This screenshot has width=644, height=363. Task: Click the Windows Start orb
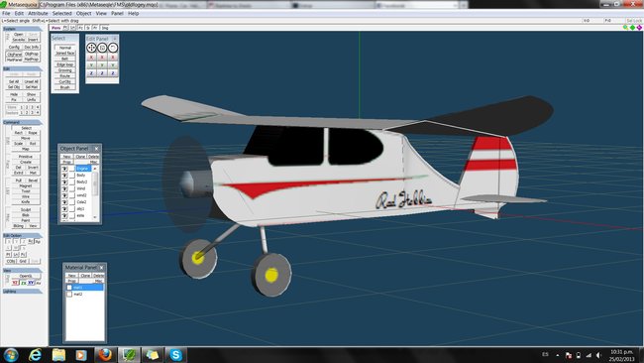point(11,354)
